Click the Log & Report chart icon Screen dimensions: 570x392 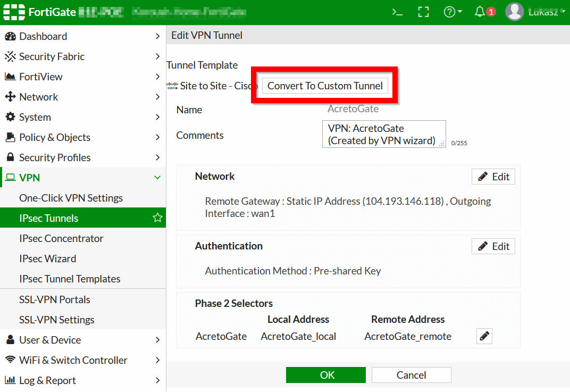click(x=10, y=380)
